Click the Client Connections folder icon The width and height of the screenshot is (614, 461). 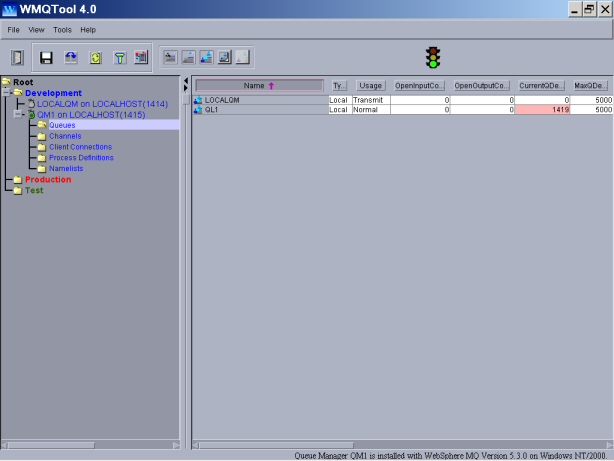point(42,147)
